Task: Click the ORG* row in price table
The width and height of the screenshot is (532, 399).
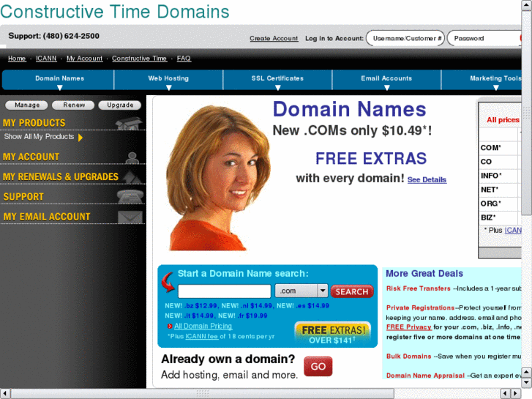Action: tap(500, 204)
